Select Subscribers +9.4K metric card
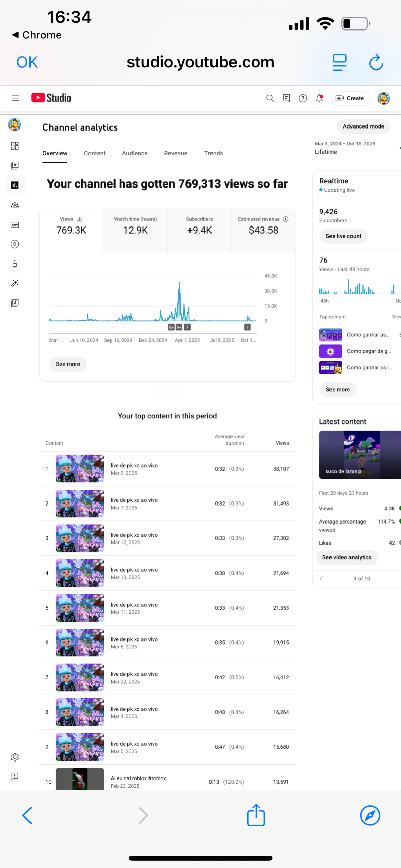 pos(199,231)
